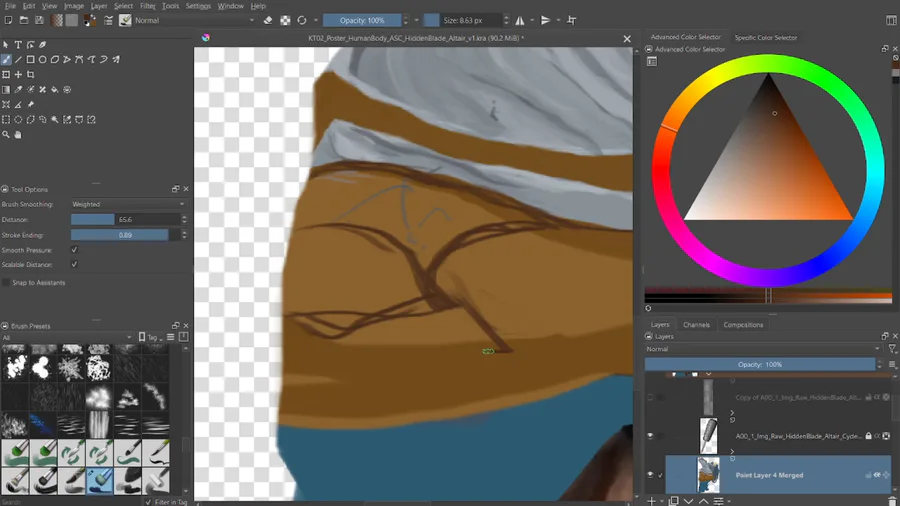The image size is (900, 506).
Task: Open the layer thumbnail size menu
Action: pyautogui.click(x=893, y=364)
